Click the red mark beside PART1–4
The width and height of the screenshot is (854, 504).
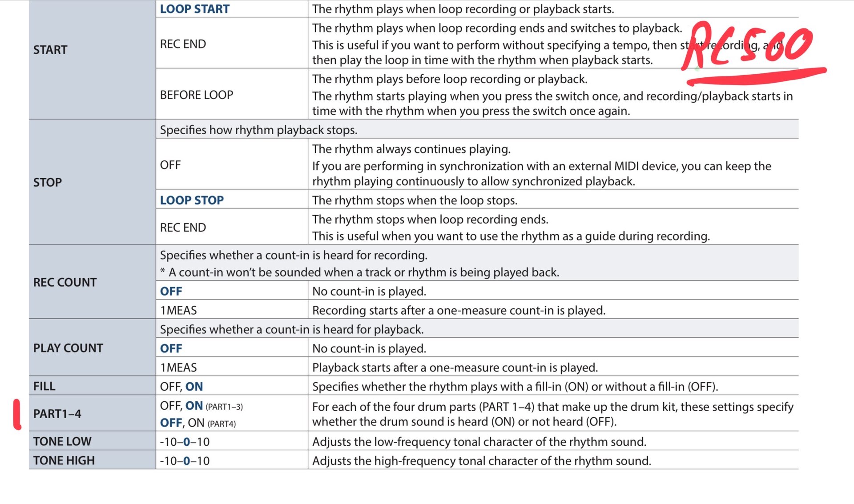coord(17,414)
